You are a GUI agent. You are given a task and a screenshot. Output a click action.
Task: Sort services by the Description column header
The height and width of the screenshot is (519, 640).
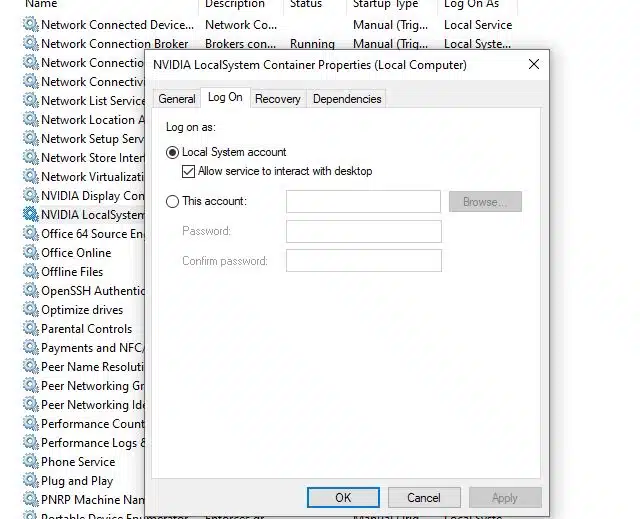point(235,4)
